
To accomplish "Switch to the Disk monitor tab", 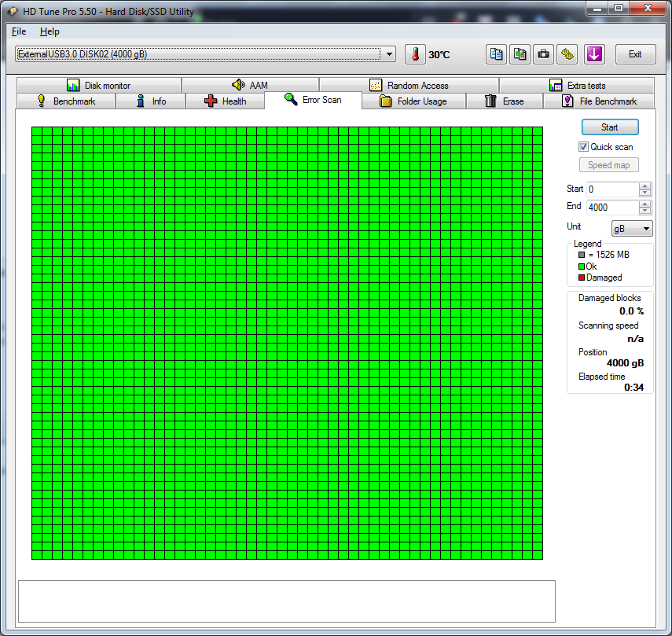I will click(99, 85).
